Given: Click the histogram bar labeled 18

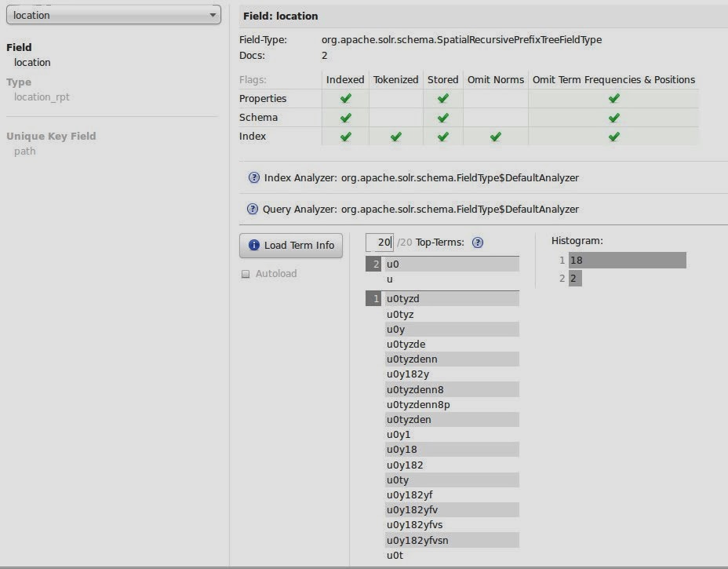Looking at the screenshot, I should [627, 261].
